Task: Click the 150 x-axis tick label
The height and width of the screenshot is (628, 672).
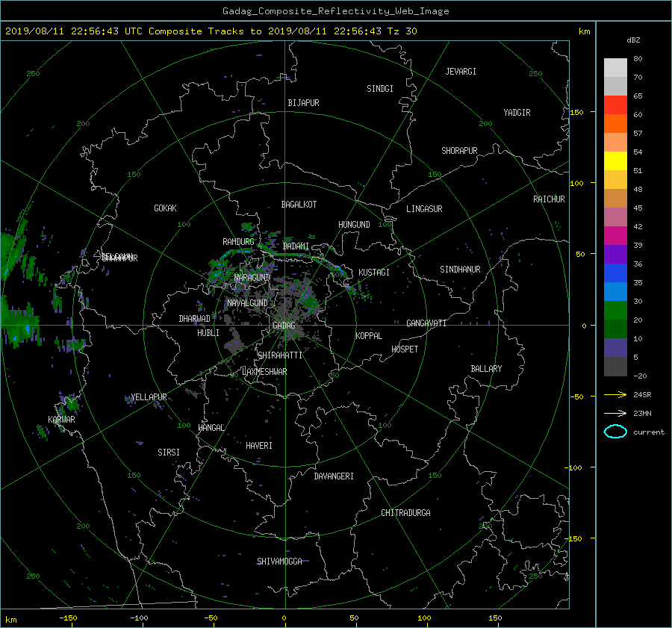Action: coord(495,618)
